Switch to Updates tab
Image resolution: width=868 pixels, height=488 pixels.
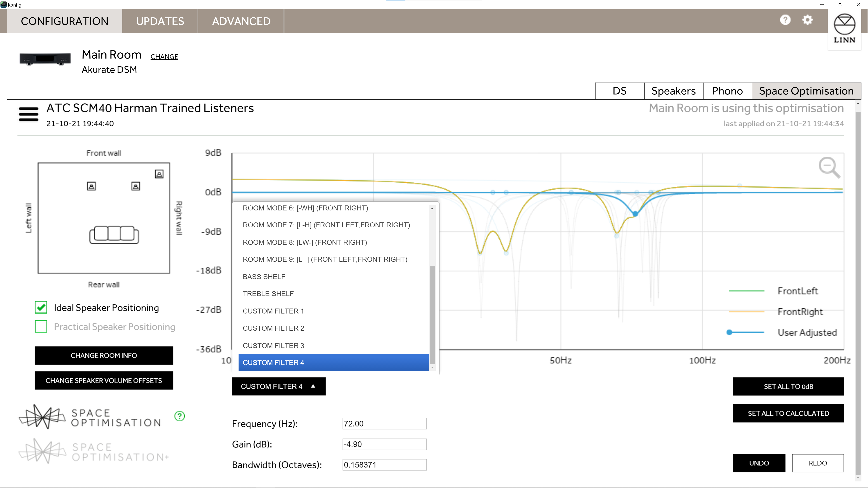click(x=160, y=21)
